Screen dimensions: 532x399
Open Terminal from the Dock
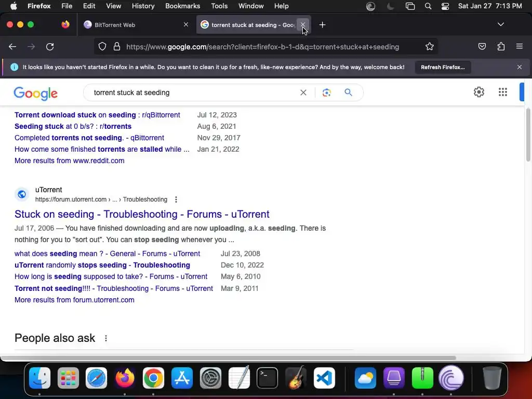click(x=268, y=378)
